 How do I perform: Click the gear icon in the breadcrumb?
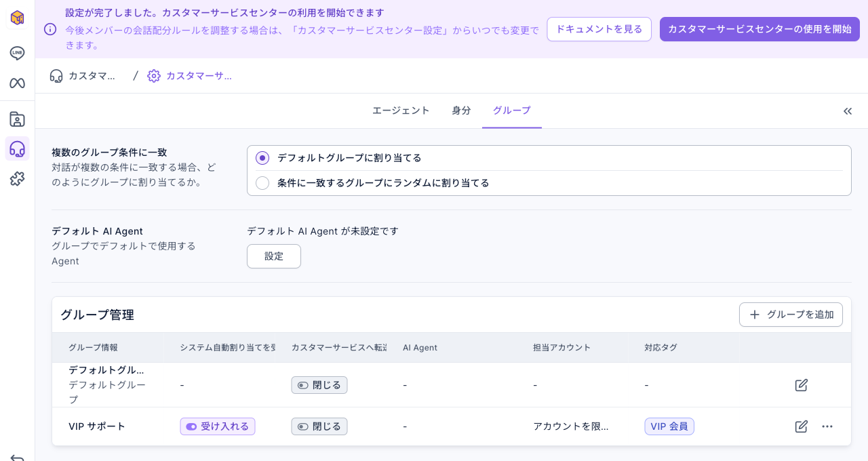(154, 76)
